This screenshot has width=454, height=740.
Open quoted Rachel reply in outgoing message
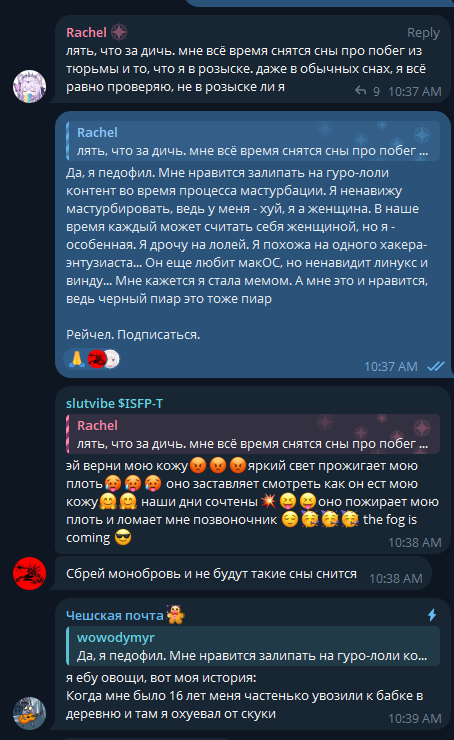click(252, 141)
